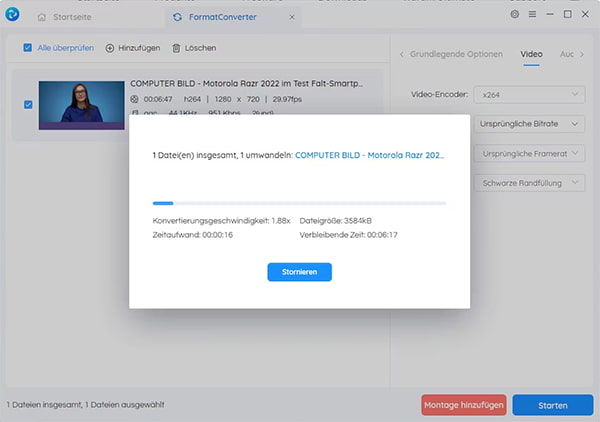Click Verbleibende Zeit 00:06:17 text
The width and height of the screenshot is (600, 422).
[x=349, y=235]
